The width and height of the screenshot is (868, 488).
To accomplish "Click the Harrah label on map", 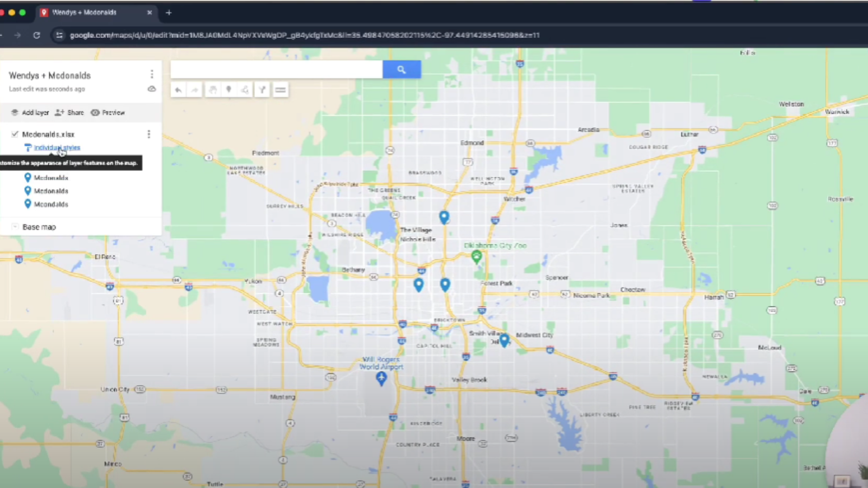I will click(714, 297).
